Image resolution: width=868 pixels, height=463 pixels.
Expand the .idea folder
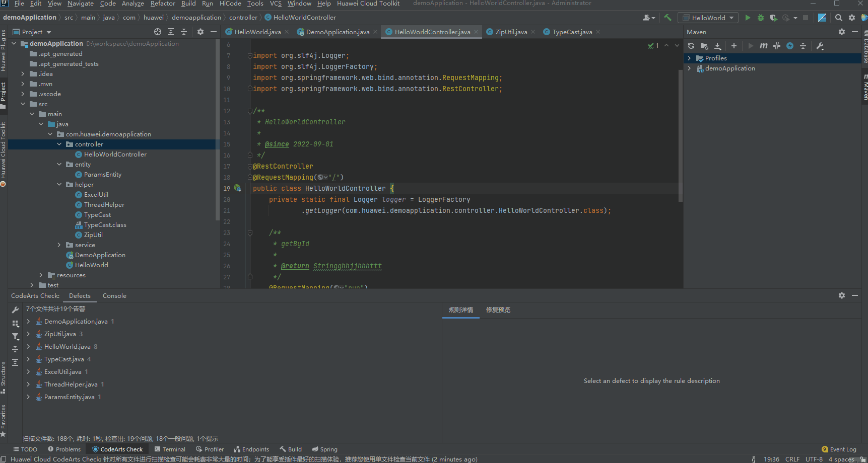tap(23, 74)
